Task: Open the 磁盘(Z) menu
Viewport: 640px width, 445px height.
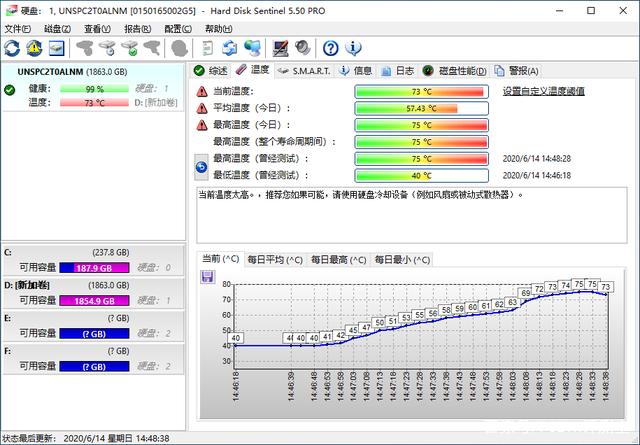Action: (x=57, y=29)
